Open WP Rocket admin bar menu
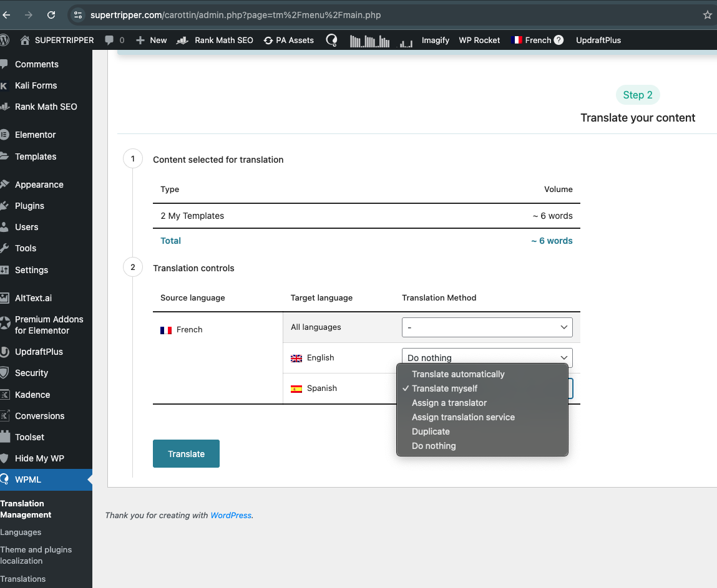 tap(479, 40)
